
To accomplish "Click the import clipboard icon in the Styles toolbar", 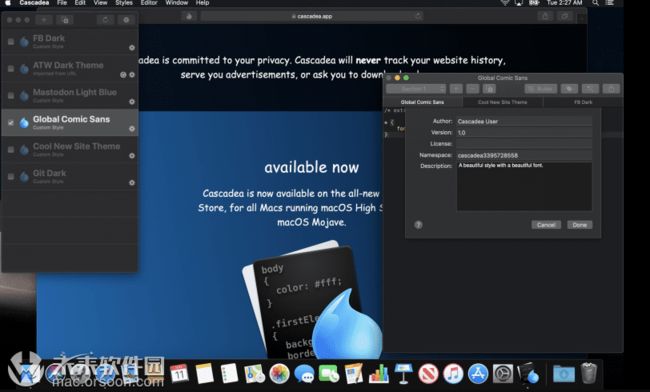I will coord(65,19).
